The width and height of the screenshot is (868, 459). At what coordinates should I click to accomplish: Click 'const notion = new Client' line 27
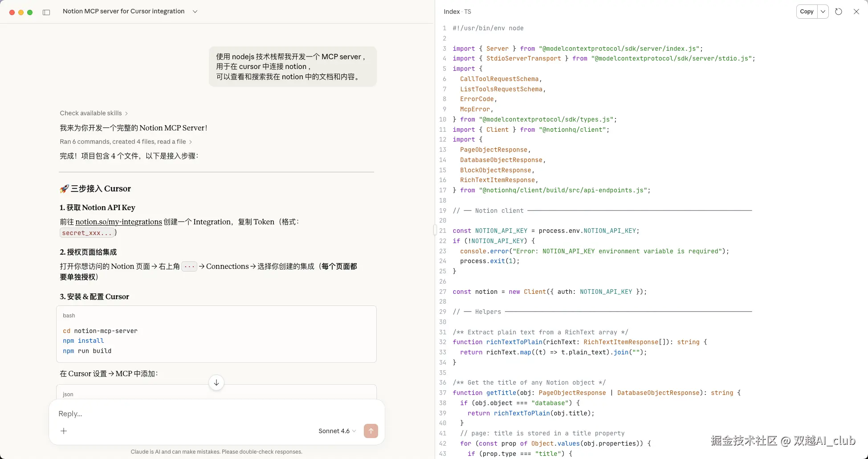pyautogui.click(x=550, y=292)
